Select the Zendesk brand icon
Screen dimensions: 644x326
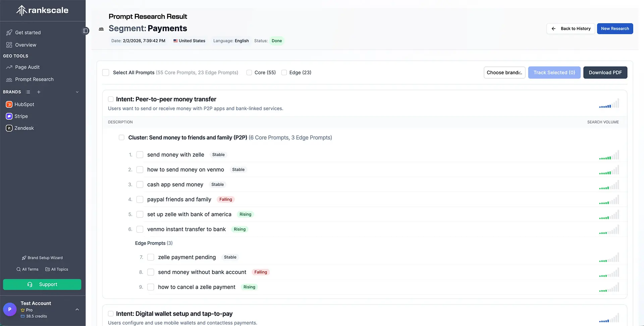[9, 128]
